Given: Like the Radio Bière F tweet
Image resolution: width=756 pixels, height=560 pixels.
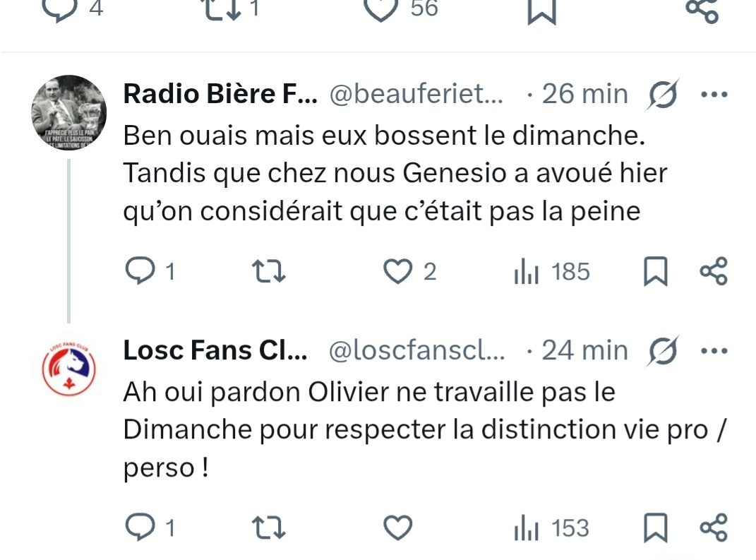Looking at the screenshot, I should (x=397, y=272).
